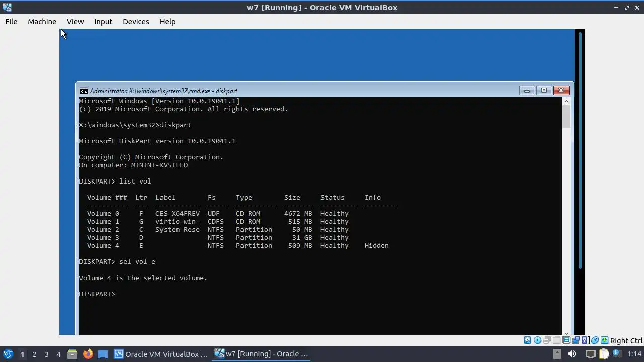Open the View menu

coord(75,22)
